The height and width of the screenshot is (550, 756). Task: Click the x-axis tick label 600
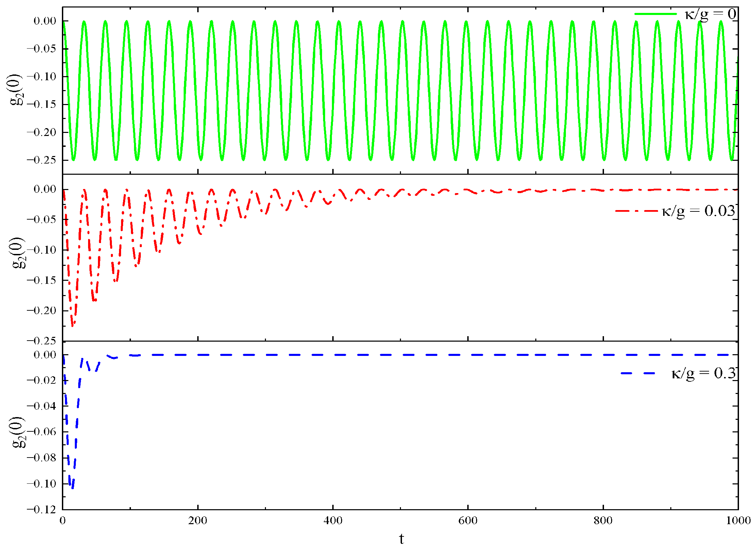pyautogui.click(x=468, y=521)
